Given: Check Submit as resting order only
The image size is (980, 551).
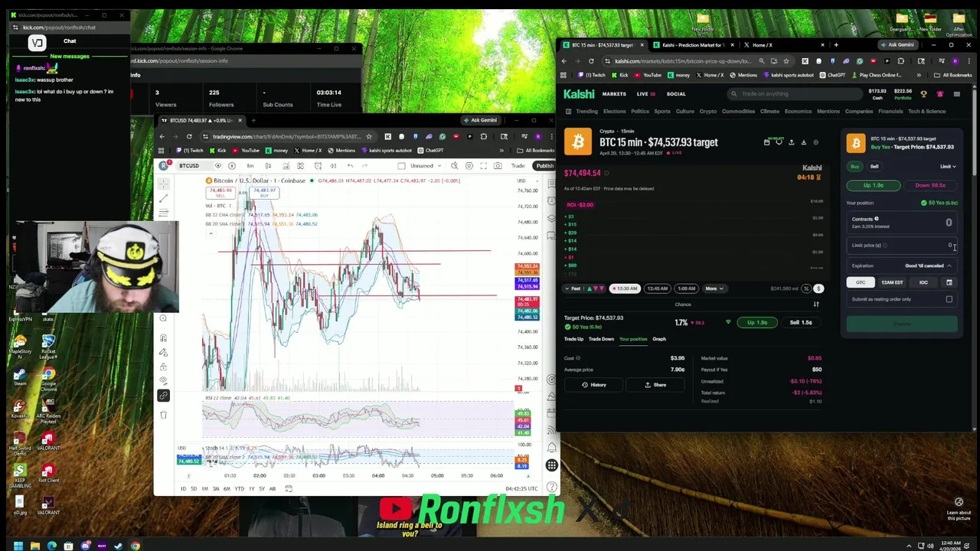Looking at the screenshot, I should 949,299.
